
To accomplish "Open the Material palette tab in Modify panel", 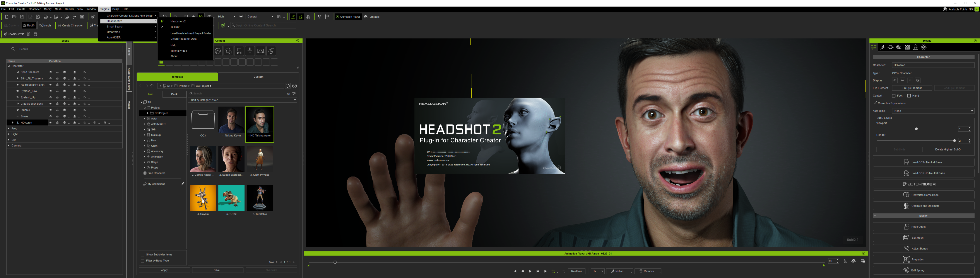I will pos(899,47).
